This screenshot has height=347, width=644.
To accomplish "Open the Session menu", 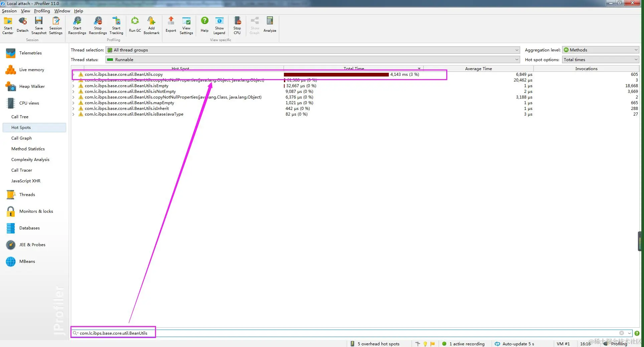I will coord(9,11).
